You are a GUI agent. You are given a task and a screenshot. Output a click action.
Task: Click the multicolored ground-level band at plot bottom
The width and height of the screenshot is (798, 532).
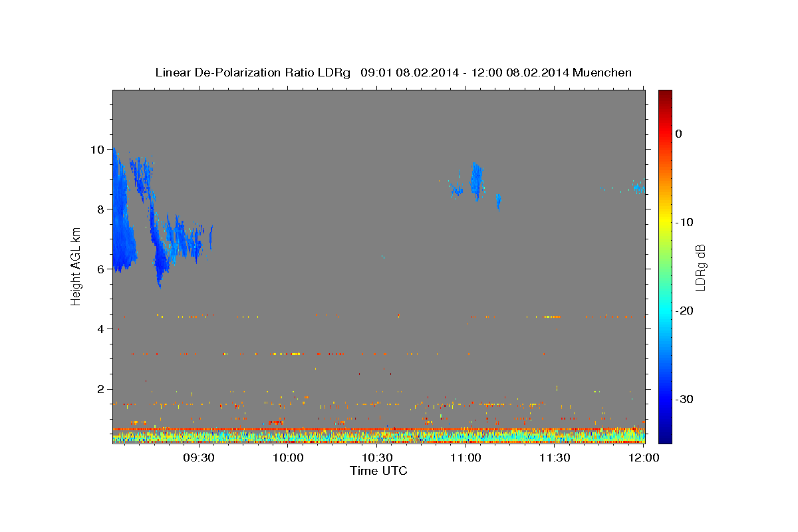378,435
